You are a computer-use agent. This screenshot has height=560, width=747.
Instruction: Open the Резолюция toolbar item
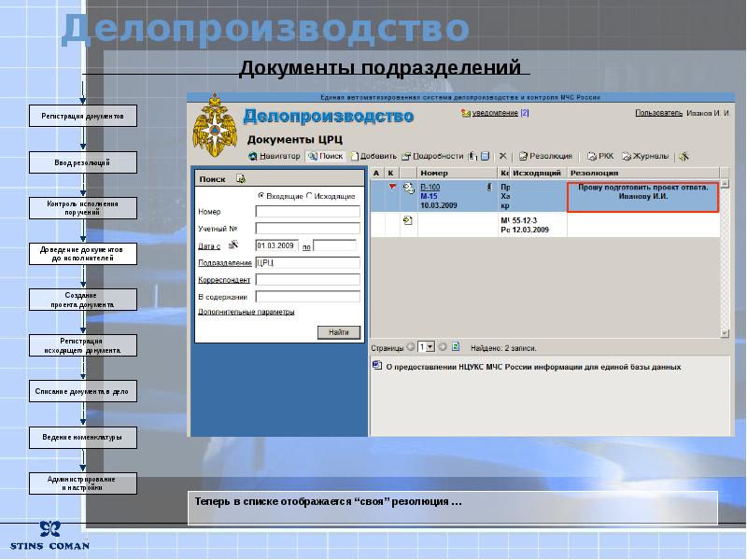(545, 156)
